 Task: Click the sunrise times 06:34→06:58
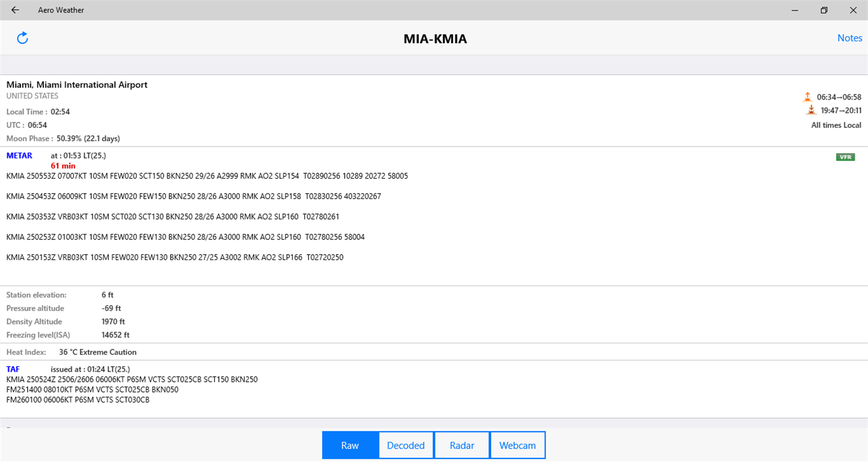point(839,97)
